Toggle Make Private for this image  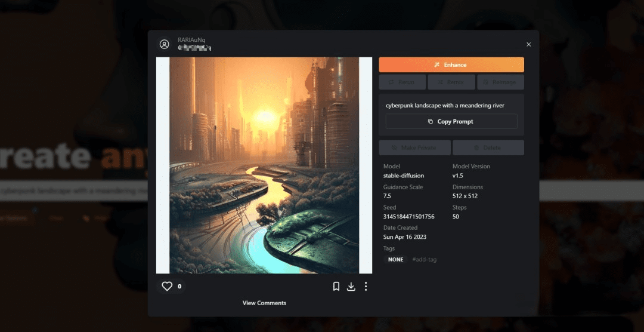[414, 147]
